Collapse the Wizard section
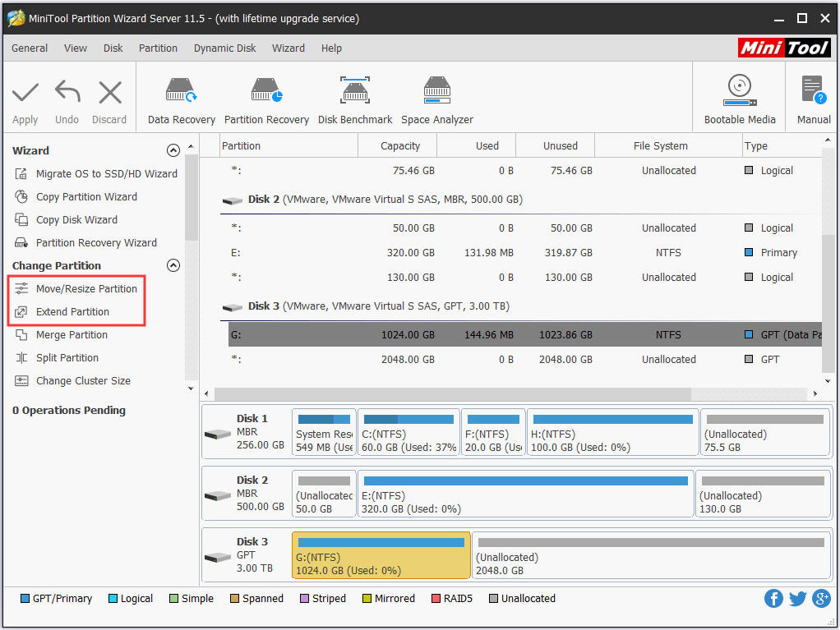840x630 pixels. pyautogui.click(x=173, y=150)
